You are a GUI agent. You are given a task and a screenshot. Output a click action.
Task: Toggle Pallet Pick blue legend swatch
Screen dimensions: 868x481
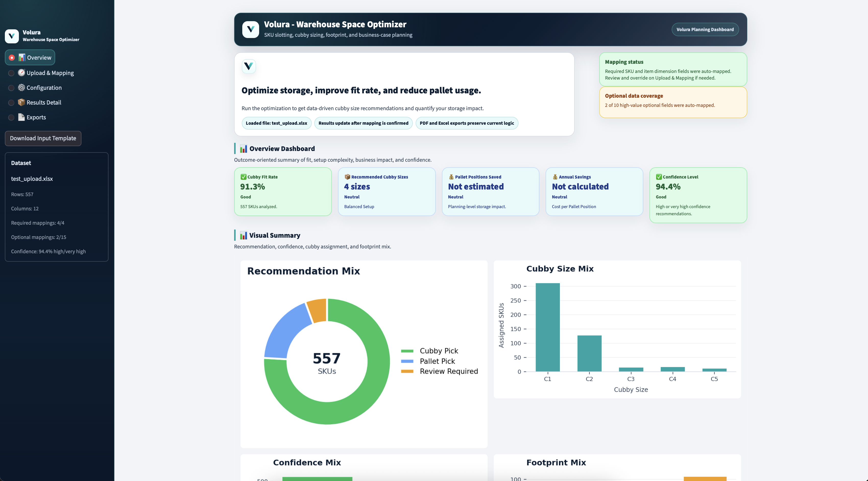(407, 361)
